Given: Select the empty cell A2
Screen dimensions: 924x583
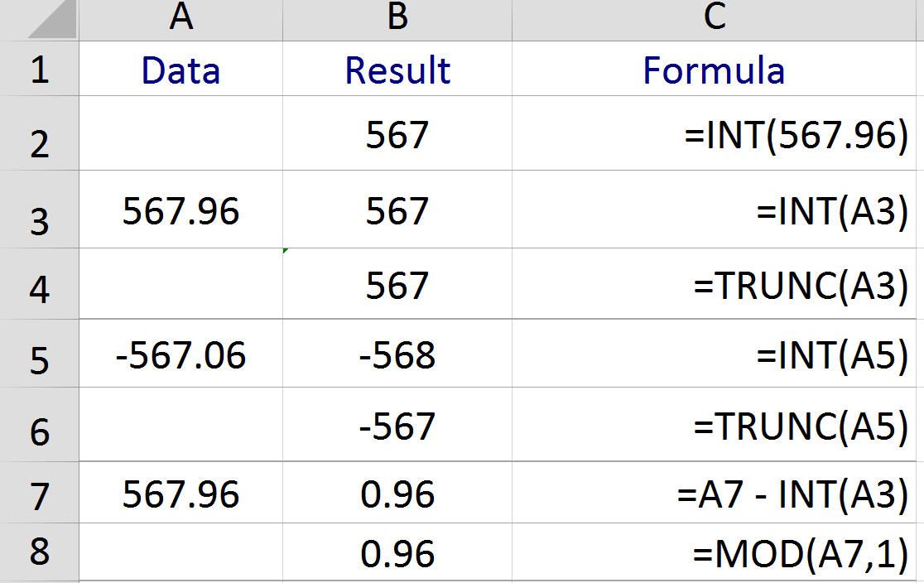Looking at the screenshot, I should [181, 133].
